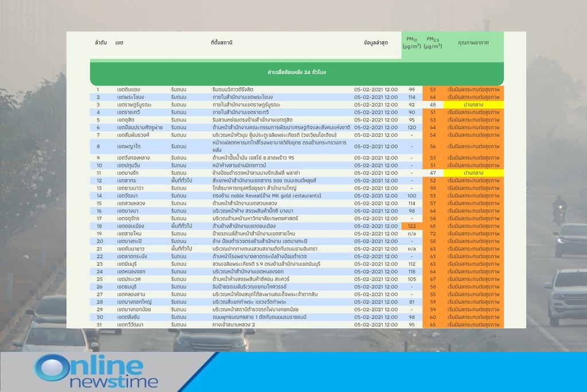Click the green 24-hour average banner
The image size is (587, 392).
tap(296, 73)
